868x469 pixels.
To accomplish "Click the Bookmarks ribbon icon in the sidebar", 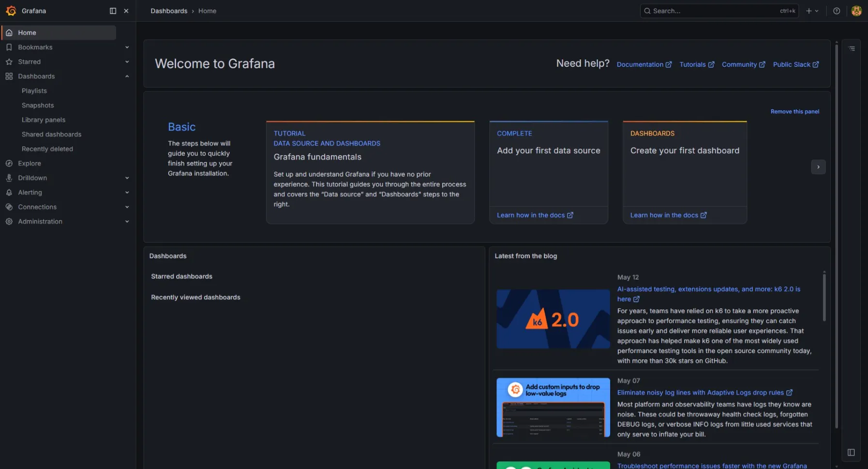I will [x=9, y=47].
